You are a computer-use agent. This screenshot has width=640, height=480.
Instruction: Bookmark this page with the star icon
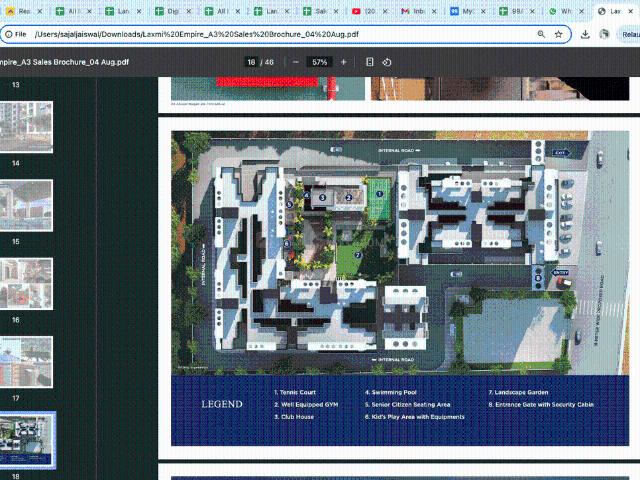(x=559, y=33)
